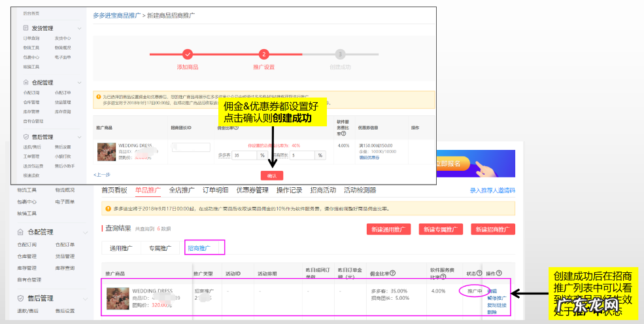Open help icon next to 操作 column header
Viewport: 644px width, 324px height.
coord(499,274)
